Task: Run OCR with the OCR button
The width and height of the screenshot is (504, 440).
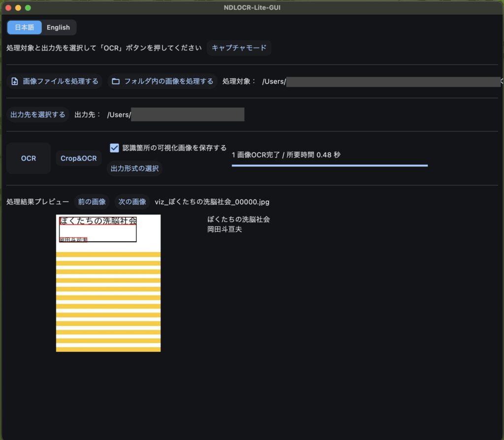Action: coord(28,158)
